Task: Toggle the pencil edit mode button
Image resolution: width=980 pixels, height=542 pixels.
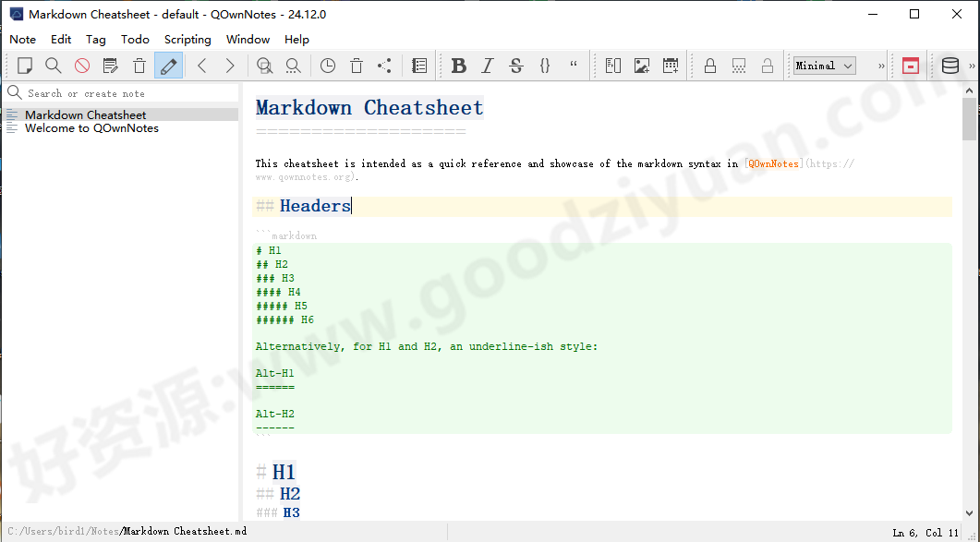Action: 168,66
